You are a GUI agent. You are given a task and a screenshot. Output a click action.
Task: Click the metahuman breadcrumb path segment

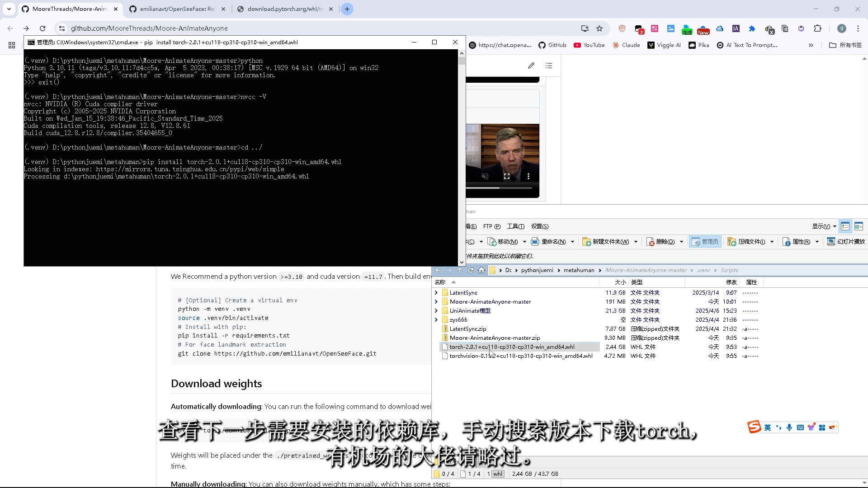click(579, 270)
